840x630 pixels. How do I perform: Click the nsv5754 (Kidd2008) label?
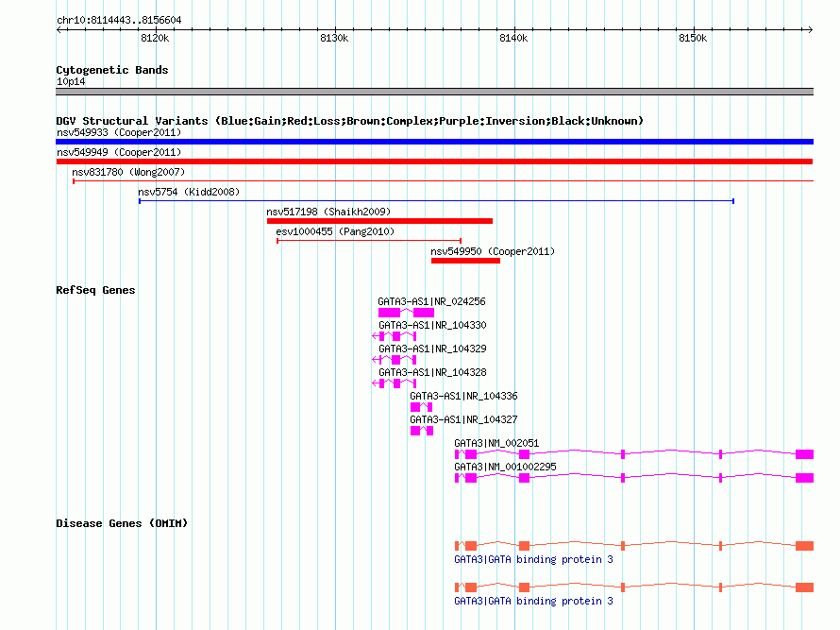pyautogui.click(x=189, y=192)
